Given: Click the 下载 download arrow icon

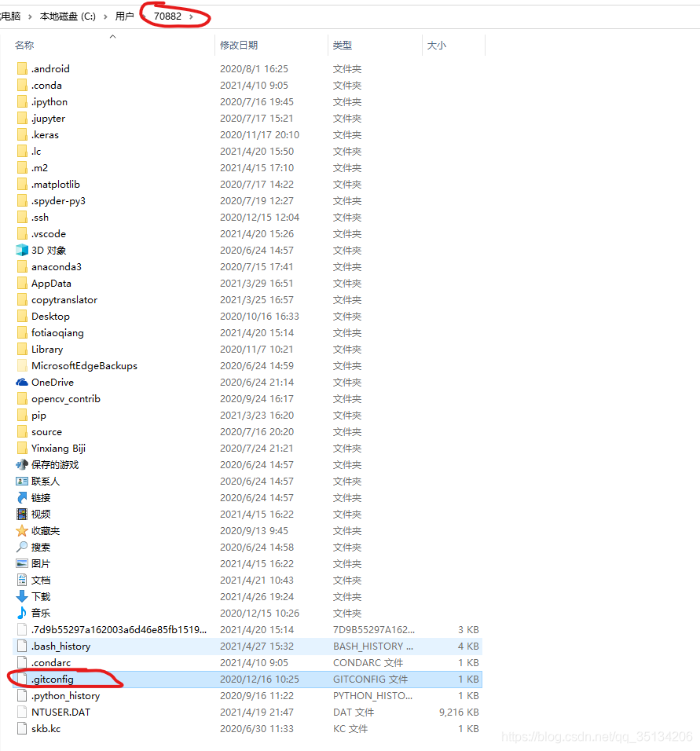Looking at the screenshot, I should coord(22,597).
